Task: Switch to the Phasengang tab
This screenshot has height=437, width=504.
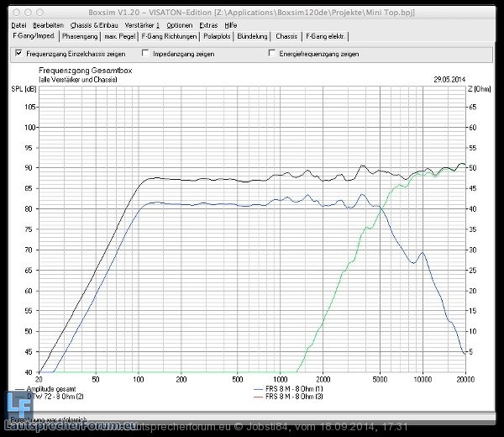Action: [x=80, y=37]
